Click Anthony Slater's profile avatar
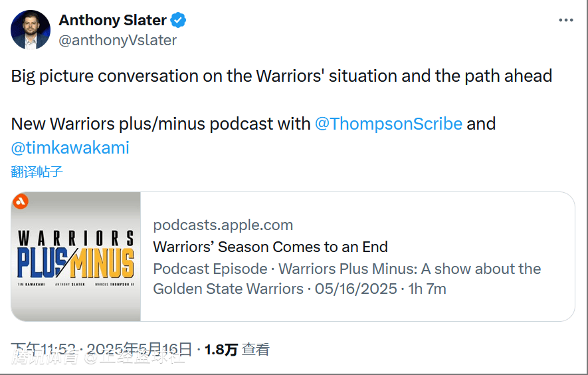 [31, 30]
